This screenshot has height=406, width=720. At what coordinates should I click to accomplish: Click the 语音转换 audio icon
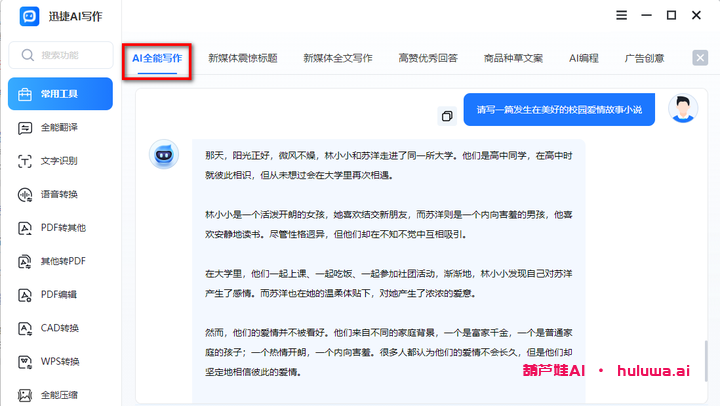25,195
